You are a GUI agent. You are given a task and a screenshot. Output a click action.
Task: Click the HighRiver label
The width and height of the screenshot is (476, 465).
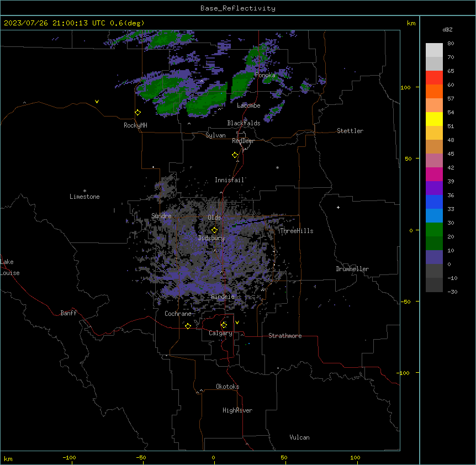pos(237,410)
